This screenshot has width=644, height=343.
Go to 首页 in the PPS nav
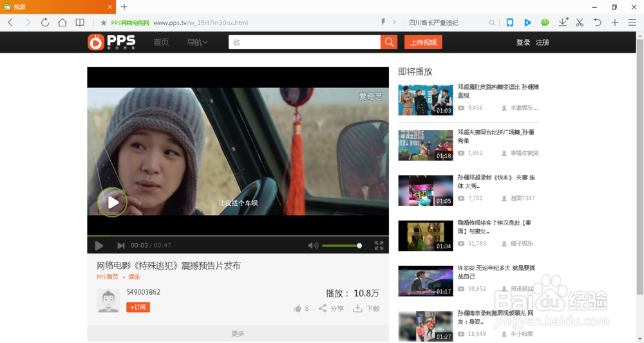161,42
